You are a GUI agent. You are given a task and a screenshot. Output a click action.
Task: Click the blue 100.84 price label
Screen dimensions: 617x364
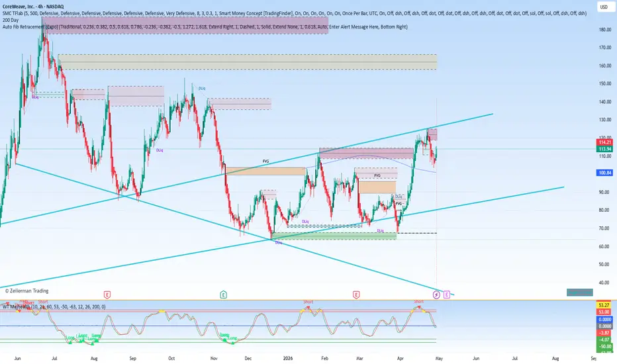pyautogui.click(x=605, y=173)
